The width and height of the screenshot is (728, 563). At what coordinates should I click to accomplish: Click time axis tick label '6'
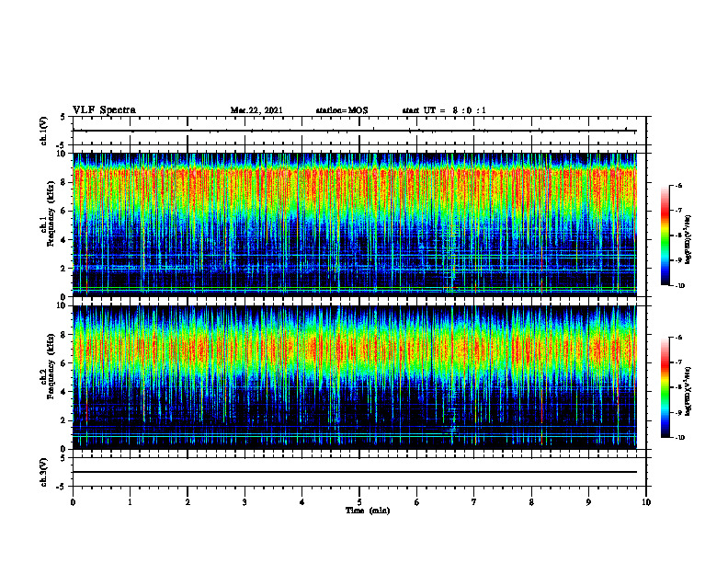(417, 502)
